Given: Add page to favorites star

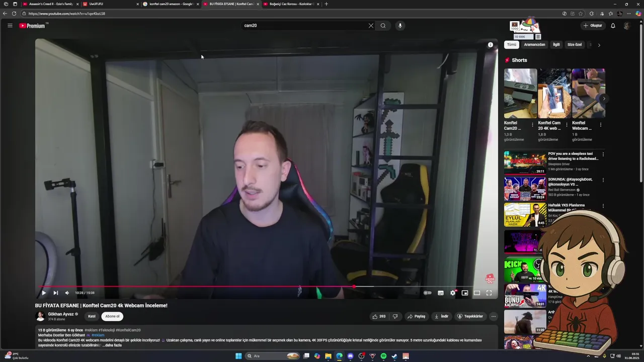Looking at the screenshot, I should coord(581,14).
